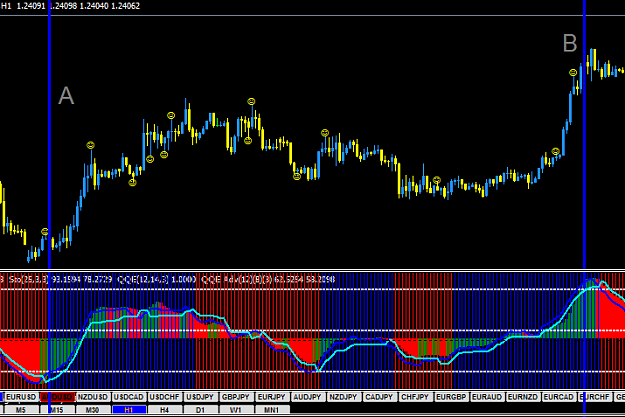Viewport: 625px width, 417px height.
Task: Switch the timeframe to M15
Action: 57,409
